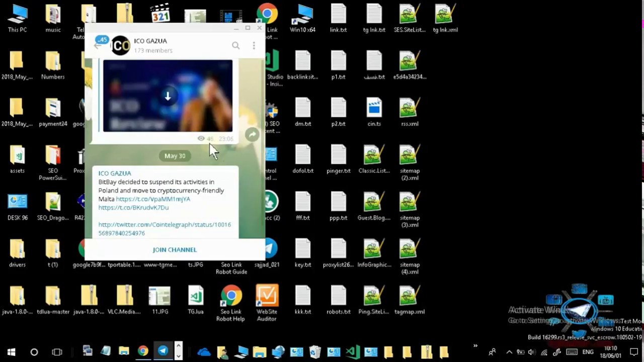This screenshot has width=644, height=362.
Task: Select the SEO PowerSuite folder
Action: [53, 163]
